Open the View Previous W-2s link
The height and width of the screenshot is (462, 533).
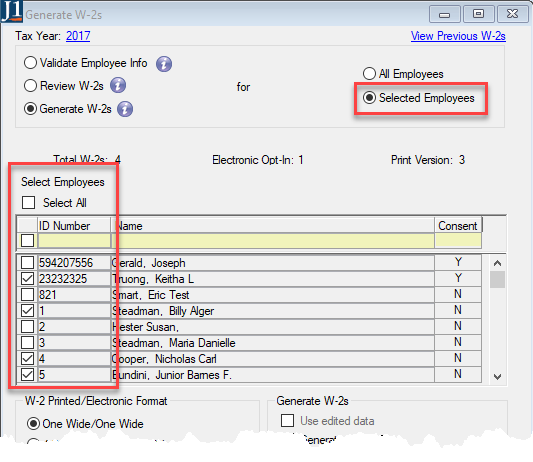point(458,36)
